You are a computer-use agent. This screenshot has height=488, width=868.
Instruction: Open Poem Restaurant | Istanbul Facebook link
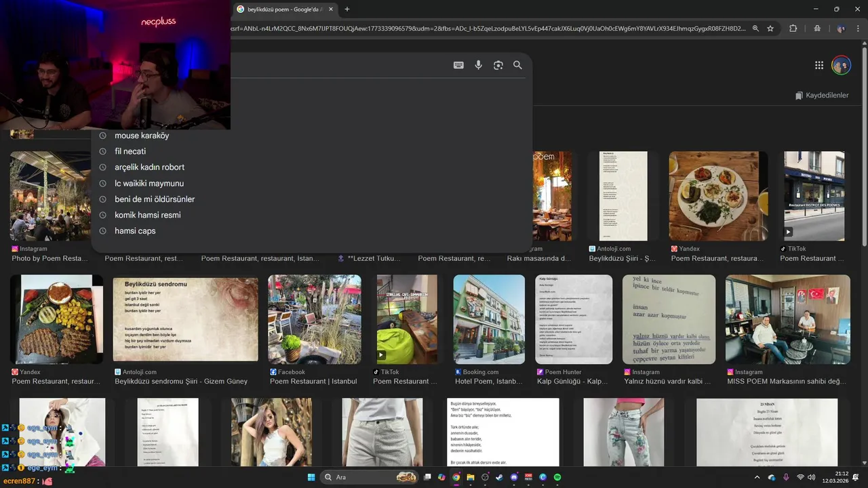pos(313,382)
